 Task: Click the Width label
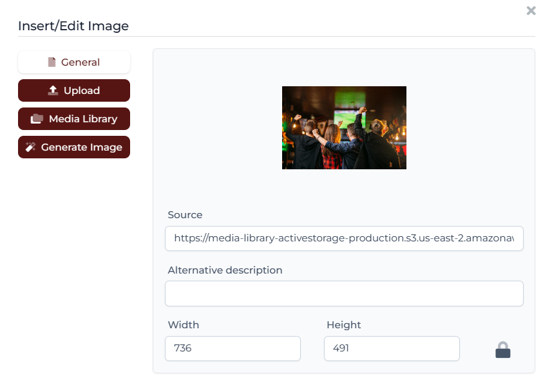[184, 325]
